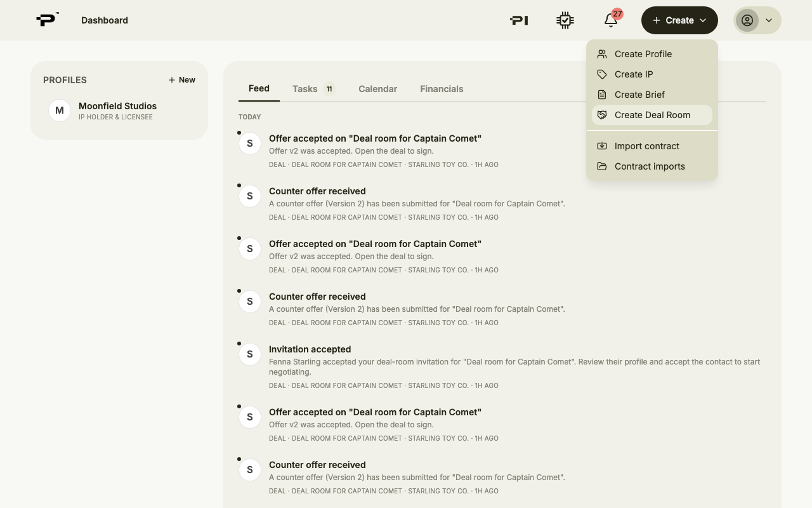Choose Create Profile from the menu

tap(652, 54)
